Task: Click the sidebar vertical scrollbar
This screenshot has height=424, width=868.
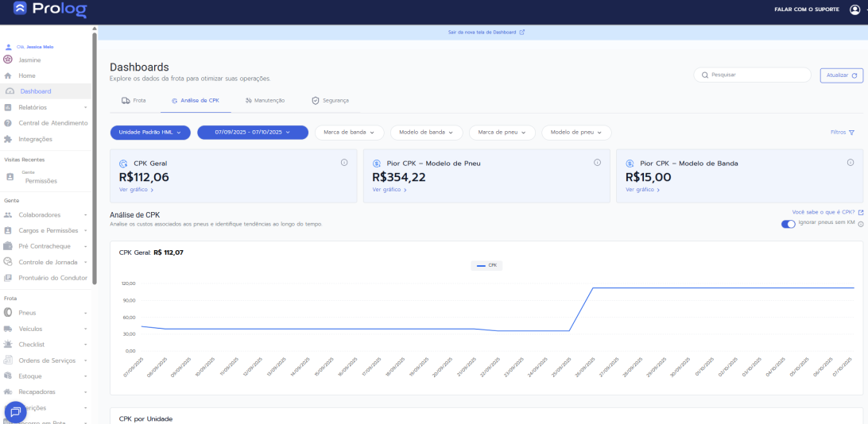Action: (95, 159)
